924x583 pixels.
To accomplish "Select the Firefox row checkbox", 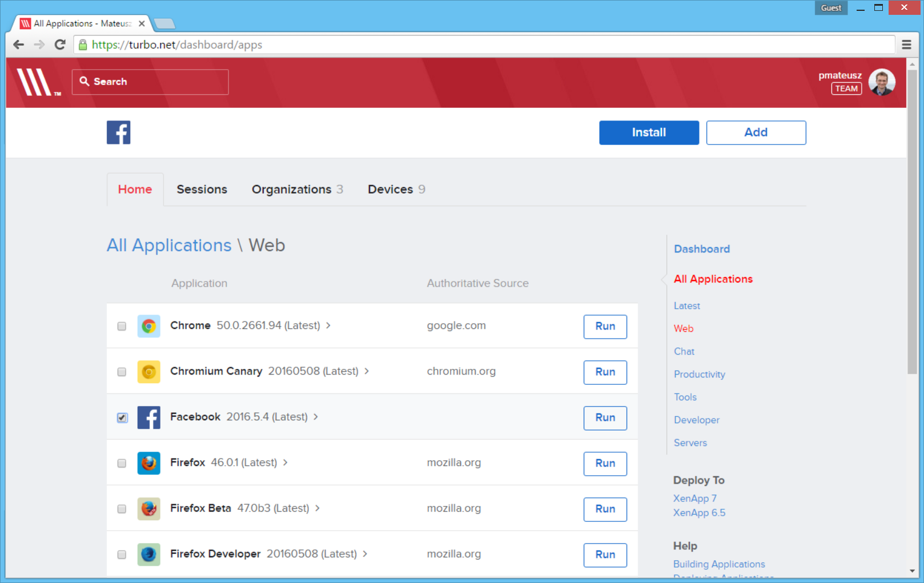I will click(122, 463).
